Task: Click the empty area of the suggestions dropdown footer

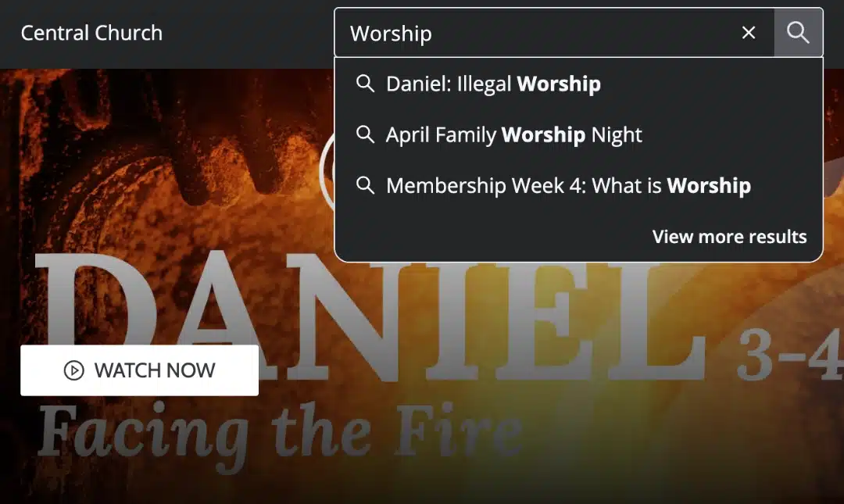Action: coord(485,237)
